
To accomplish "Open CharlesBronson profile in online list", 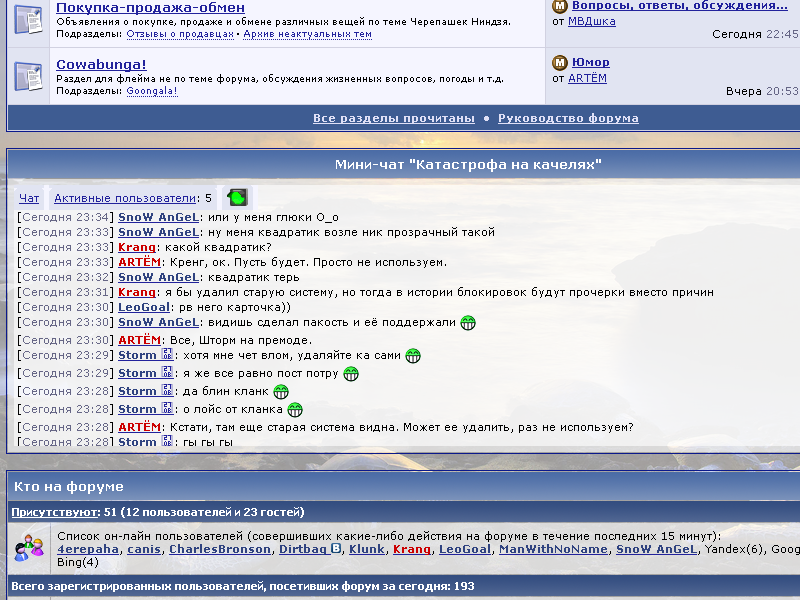I will click(219, 549).
